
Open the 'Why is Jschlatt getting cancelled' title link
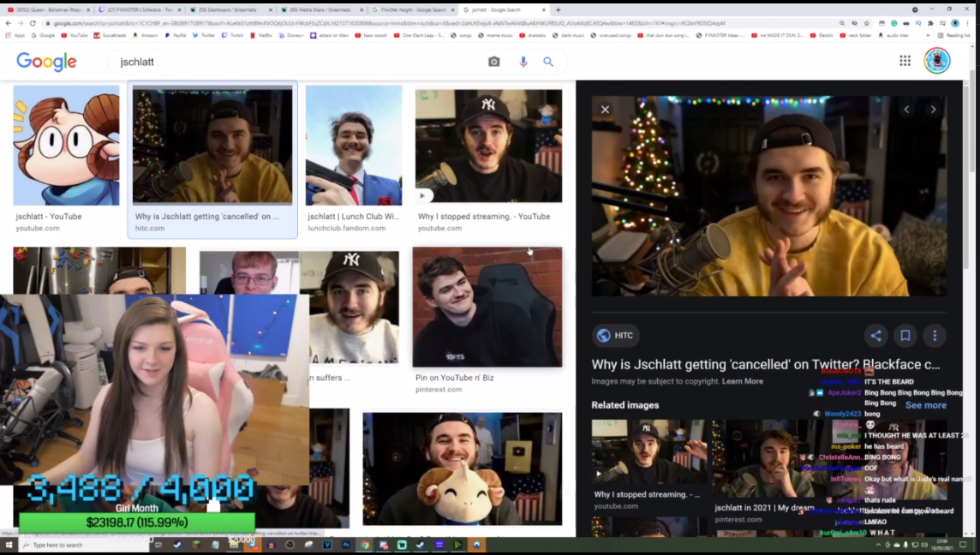(x=766, y=364)
